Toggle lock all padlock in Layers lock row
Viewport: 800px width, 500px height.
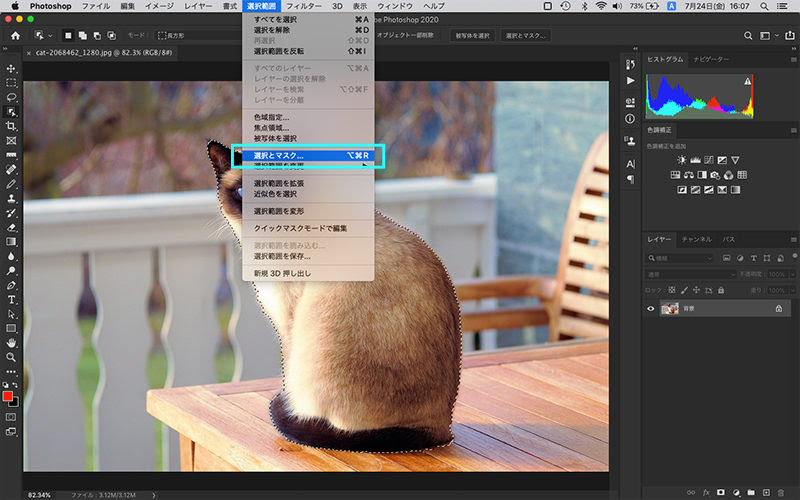[x=721, y=290]
